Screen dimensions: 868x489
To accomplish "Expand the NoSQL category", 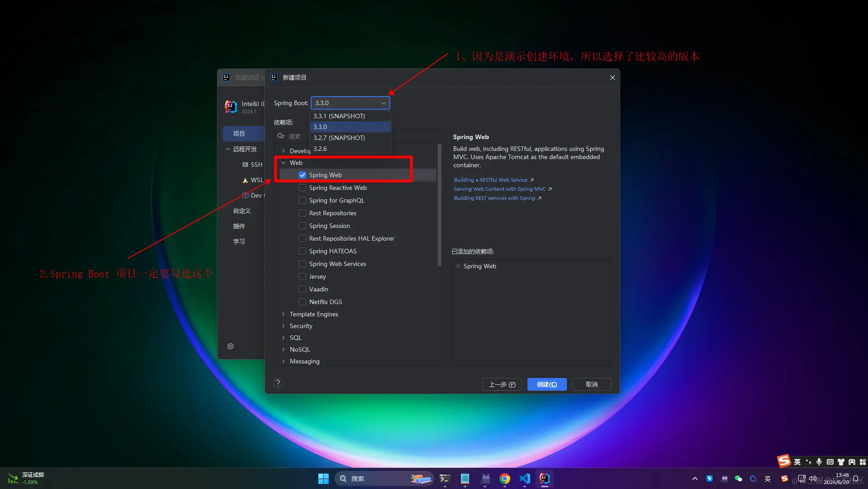I will (283, 349).
